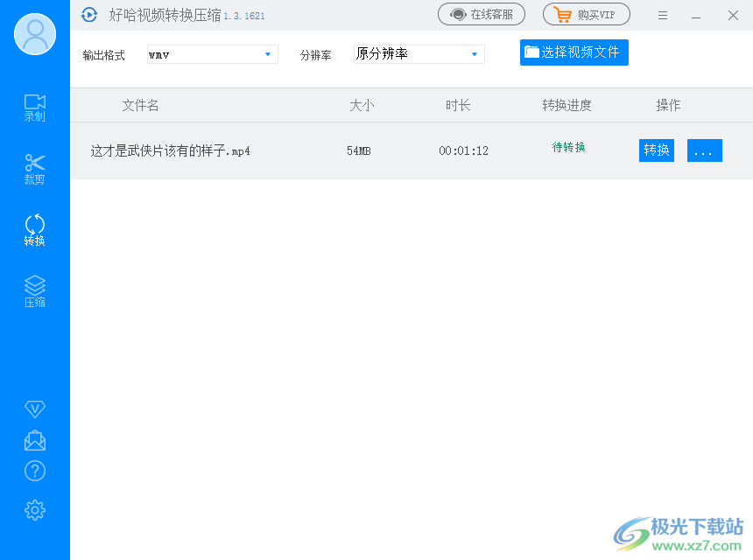The width and height of the screenshot is (753, 560).
Task: Click the title 好哈视频转换压缩
Action: [x=165, y=15]
